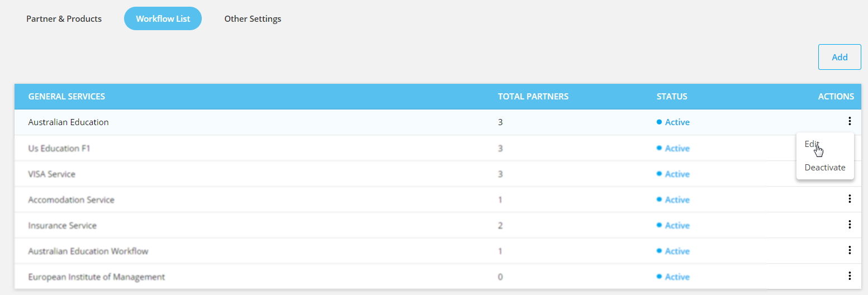Choose Deactivate from the actions popup
The image size is (868, 295).
coord(825,168)
